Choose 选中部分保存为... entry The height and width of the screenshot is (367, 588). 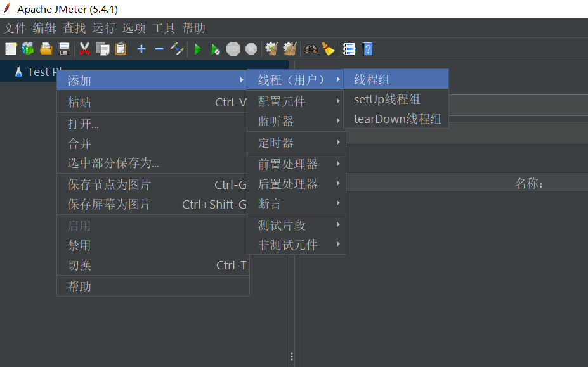[153, 163]
